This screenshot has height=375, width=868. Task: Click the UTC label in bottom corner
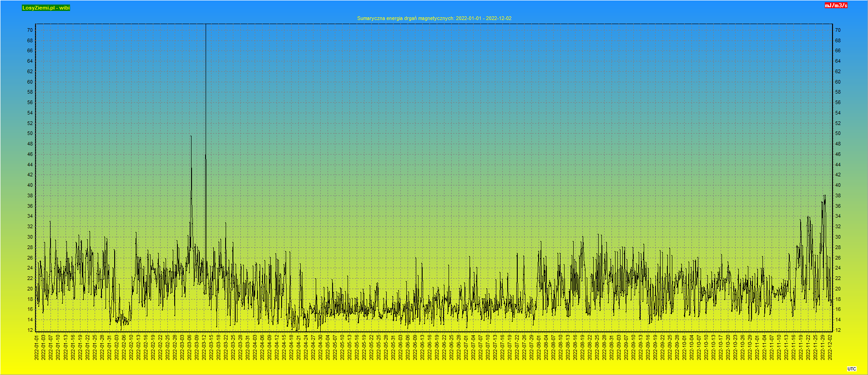[852, 369]
